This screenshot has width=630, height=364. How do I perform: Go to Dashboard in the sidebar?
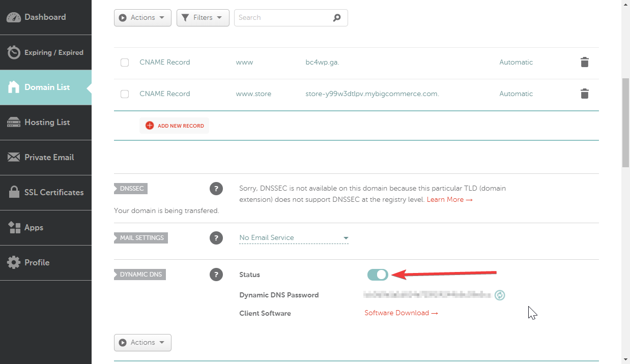[x=45, y=17]
